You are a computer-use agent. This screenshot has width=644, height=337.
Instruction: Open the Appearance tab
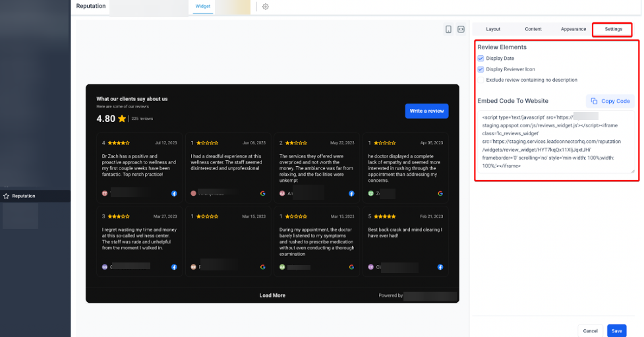pyautogui.click(x=573, y=29)
